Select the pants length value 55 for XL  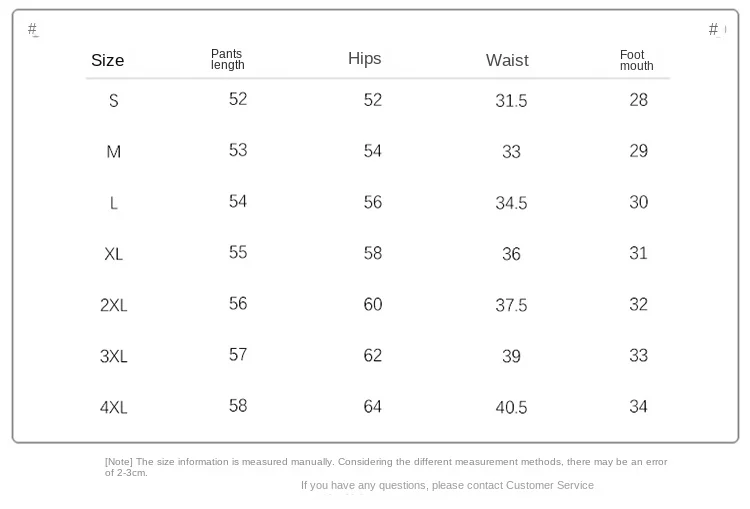[238, 253]
